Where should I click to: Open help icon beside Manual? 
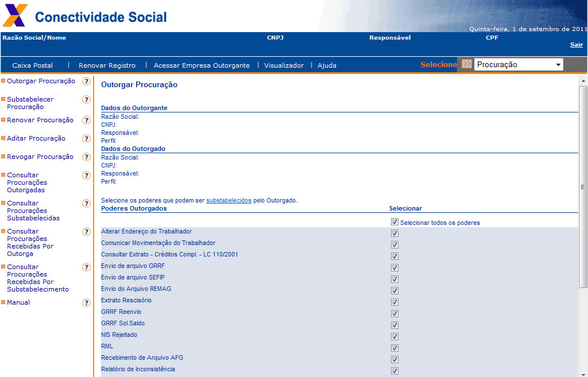point(86,303)
